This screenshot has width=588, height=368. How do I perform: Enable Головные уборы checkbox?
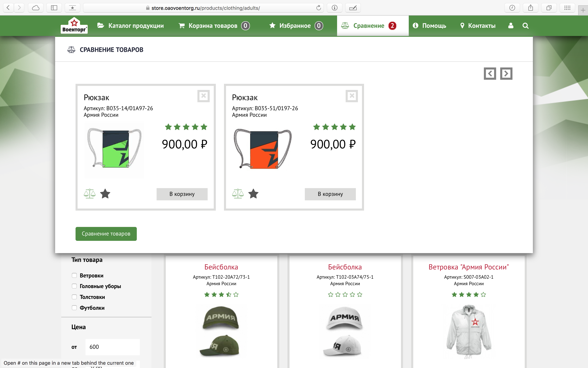click(74, 286)
